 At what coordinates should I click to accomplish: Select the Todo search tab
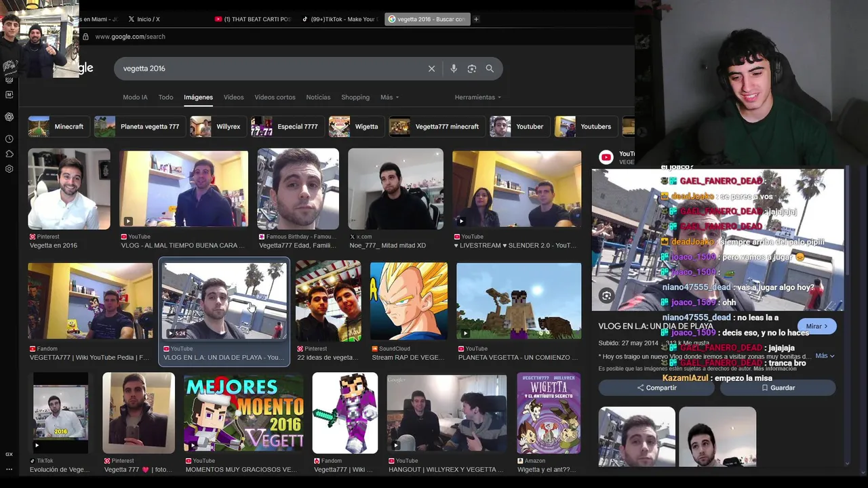click(x=165, y=97)
